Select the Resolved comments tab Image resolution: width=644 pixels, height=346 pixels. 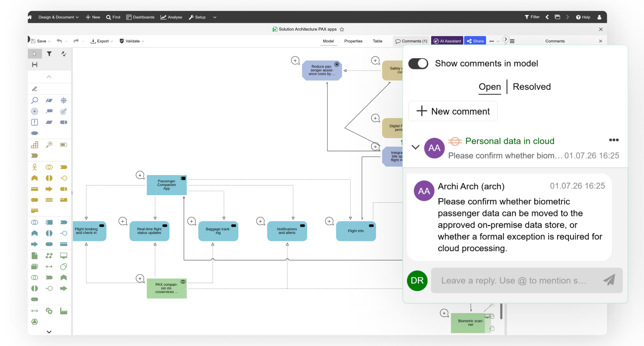click(x=532, y=87)
